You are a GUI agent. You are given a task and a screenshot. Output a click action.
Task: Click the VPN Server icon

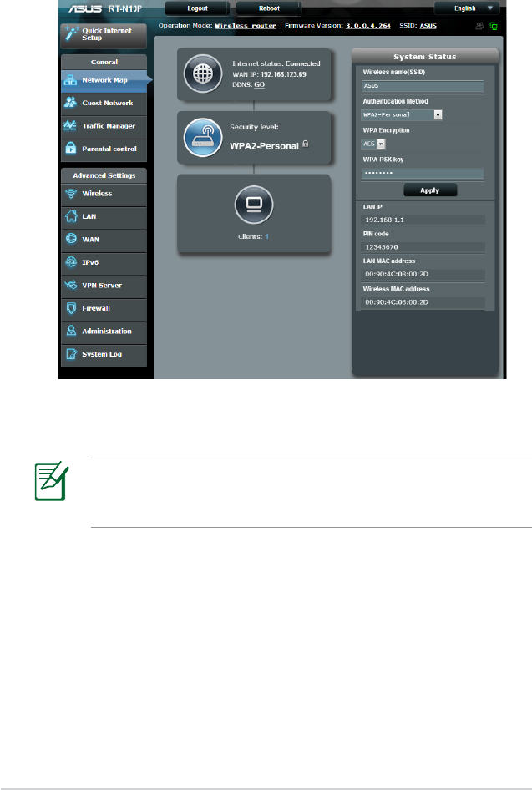coord(70,285)
